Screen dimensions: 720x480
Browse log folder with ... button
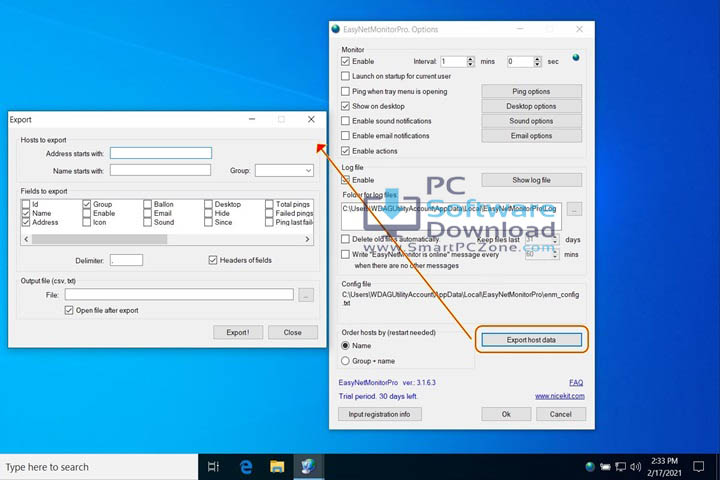coord(574,209)
